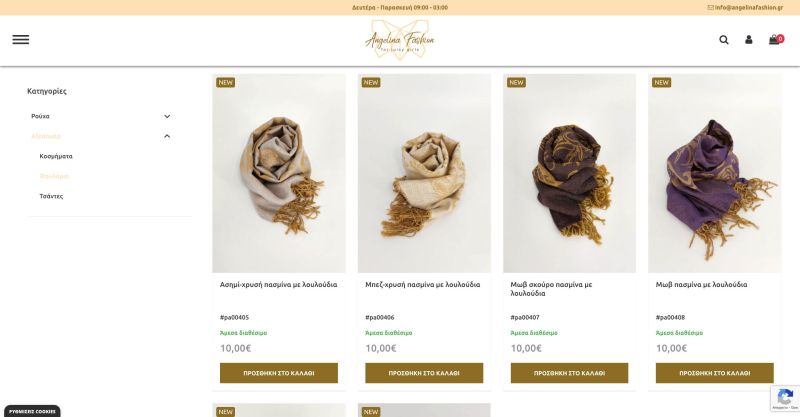Select the Τσάντες subcategory
The height and width of the screenshot is (417, 800).
52,196
